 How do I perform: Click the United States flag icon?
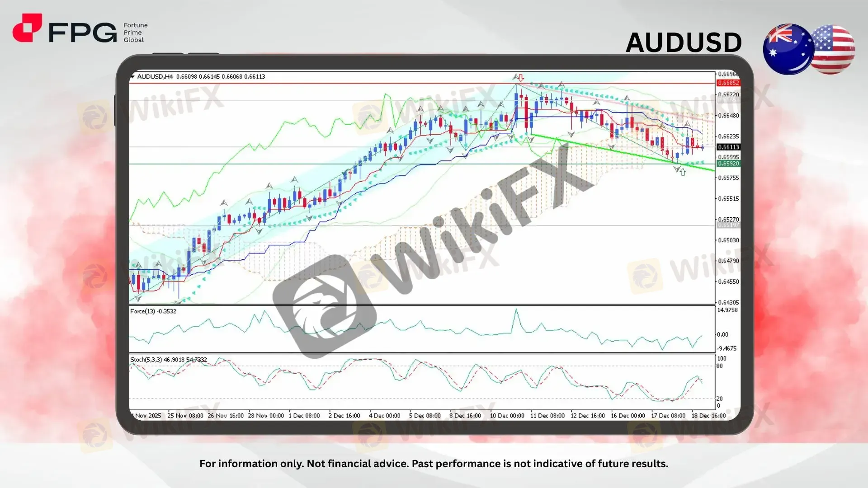click(x=835, y=50)
